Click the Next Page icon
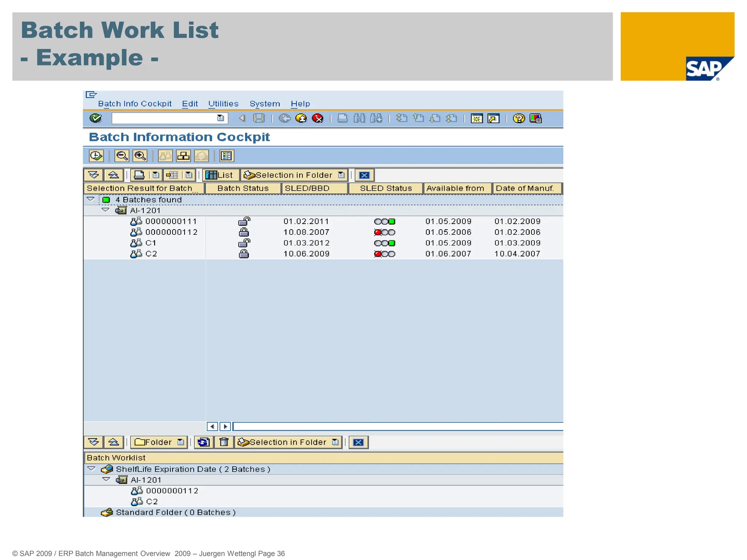Image resolution: width=747 pixels, height=560 pixels. click(435, 118)
